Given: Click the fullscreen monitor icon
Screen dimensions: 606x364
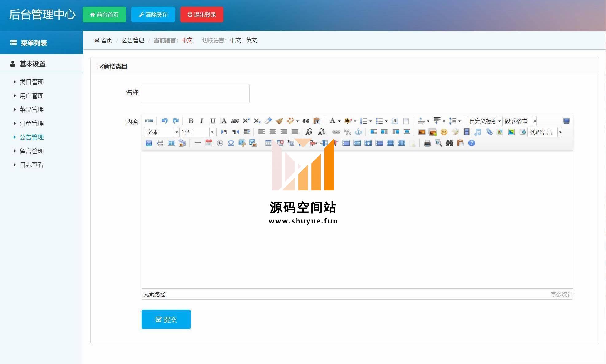Looking at the screenshot, I should coord(566,121).
